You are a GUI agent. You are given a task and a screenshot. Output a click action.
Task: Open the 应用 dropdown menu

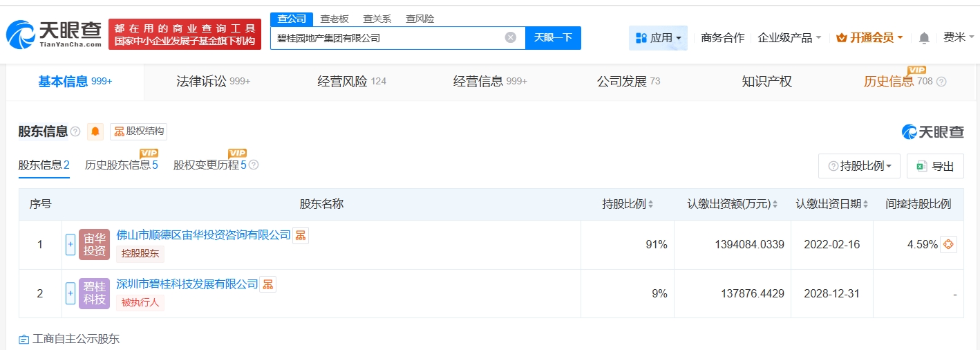658,38
